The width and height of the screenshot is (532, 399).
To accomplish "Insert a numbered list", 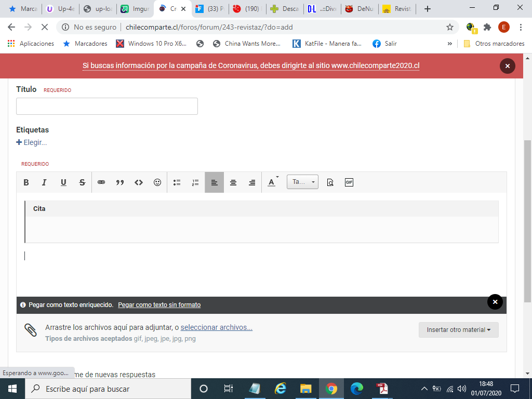I will (195, 182).
